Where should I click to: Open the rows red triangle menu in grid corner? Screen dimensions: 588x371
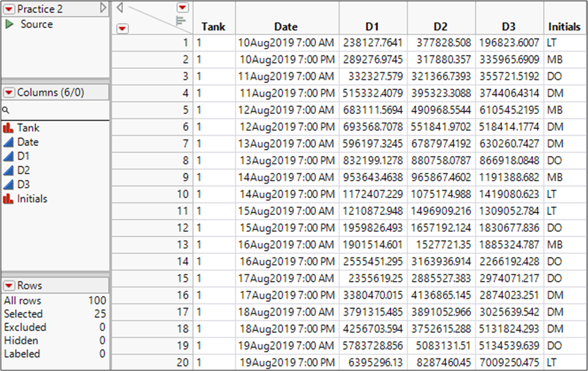pos(121,28)
